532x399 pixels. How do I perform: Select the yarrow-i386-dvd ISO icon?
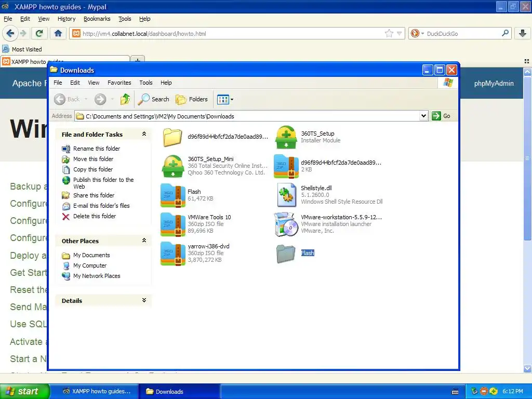click(x=172, y=254)
